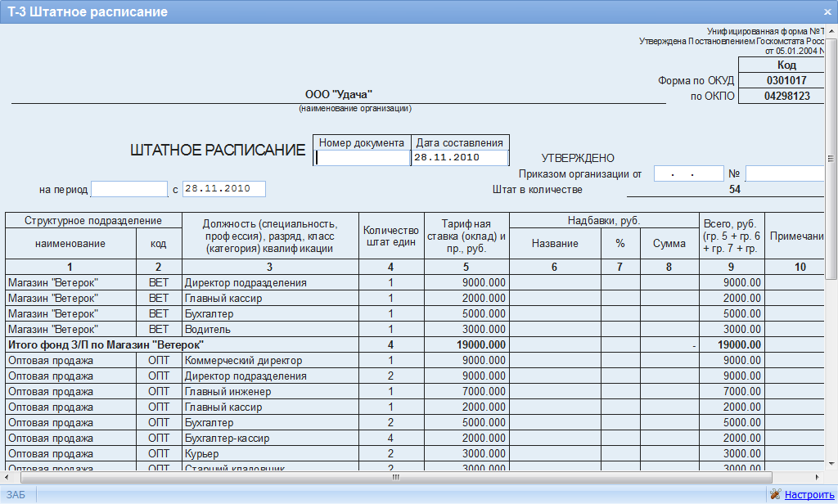Focus the Номер документа input field
The width and height of the screenshot is (838, 504).
pos(363,158)
